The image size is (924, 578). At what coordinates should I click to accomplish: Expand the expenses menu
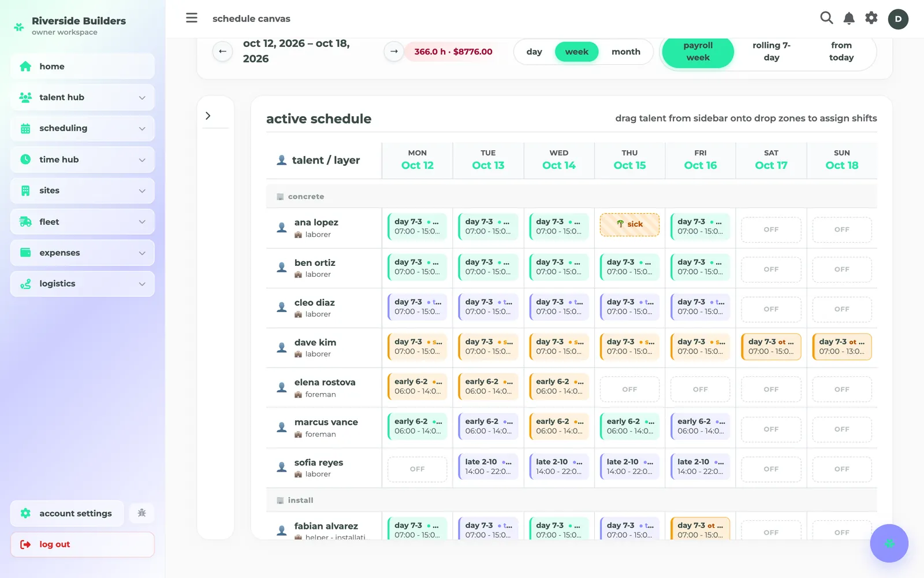83,253
